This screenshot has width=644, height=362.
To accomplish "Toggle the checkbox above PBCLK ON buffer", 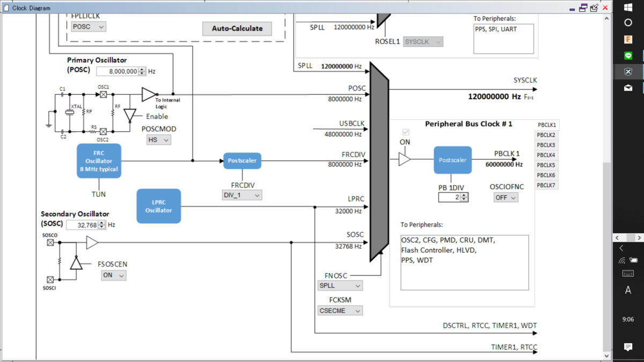I will tap(406, 132).
